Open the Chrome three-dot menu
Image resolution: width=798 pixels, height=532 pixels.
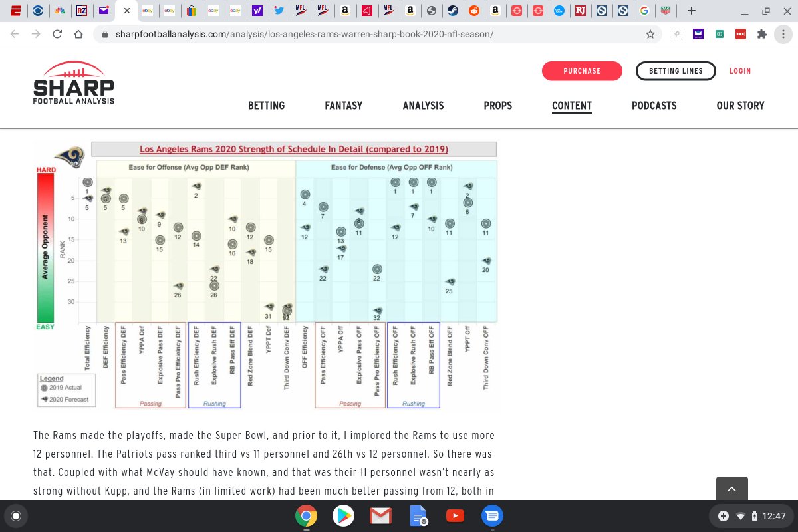click(x=784, y=34)
